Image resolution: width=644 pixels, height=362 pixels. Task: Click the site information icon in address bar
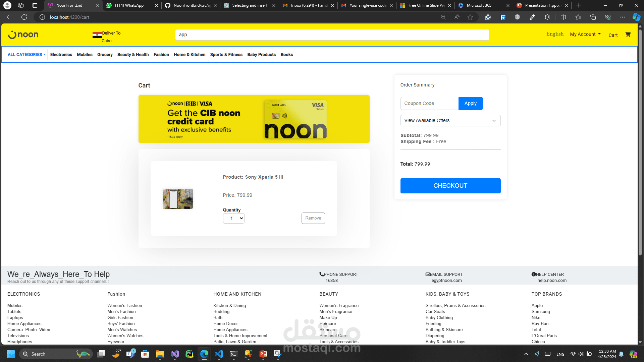pos(42,17)
